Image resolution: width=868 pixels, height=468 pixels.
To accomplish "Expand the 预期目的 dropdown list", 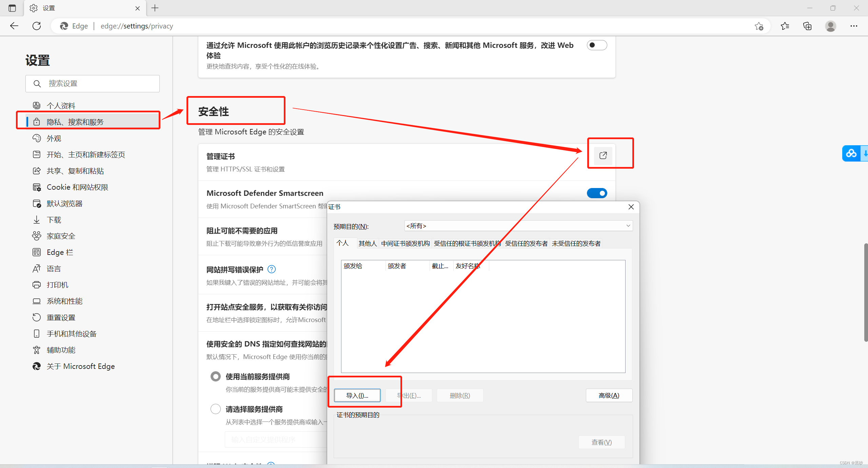I will pos(628,226).
